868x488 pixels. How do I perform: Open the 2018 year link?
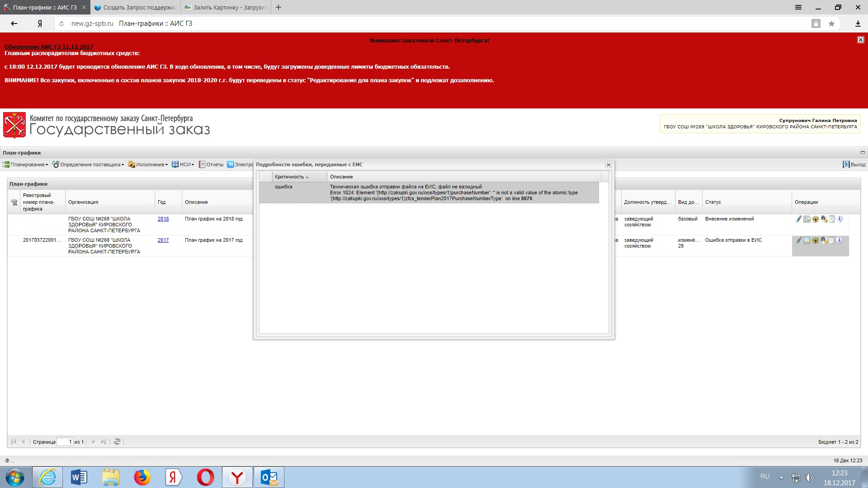(x=163, y=219)
